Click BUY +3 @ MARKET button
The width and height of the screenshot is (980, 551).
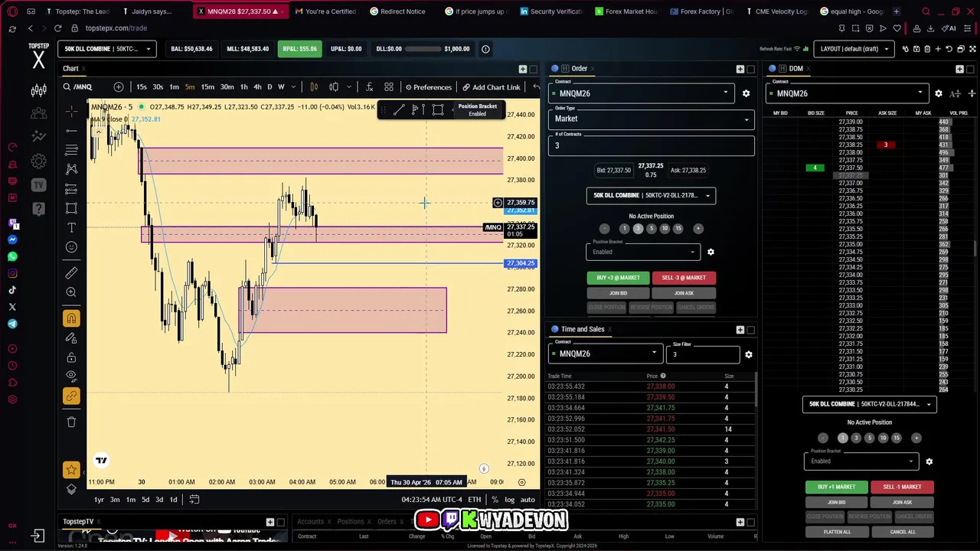(x=618, y=278)
